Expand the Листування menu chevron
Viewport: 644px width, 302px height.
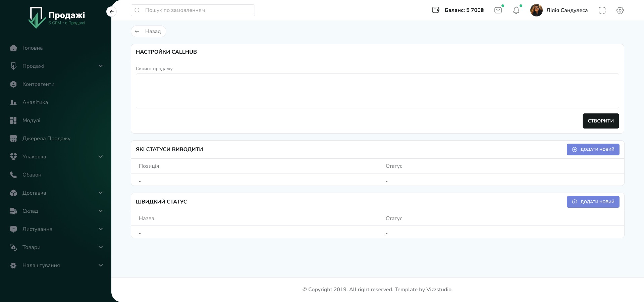click(101, 229)
